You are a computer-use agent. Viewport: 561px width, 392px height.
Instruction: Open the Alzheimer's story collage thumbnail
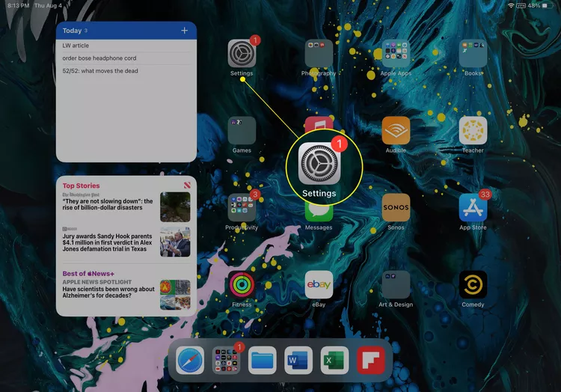tap(175, 295)
